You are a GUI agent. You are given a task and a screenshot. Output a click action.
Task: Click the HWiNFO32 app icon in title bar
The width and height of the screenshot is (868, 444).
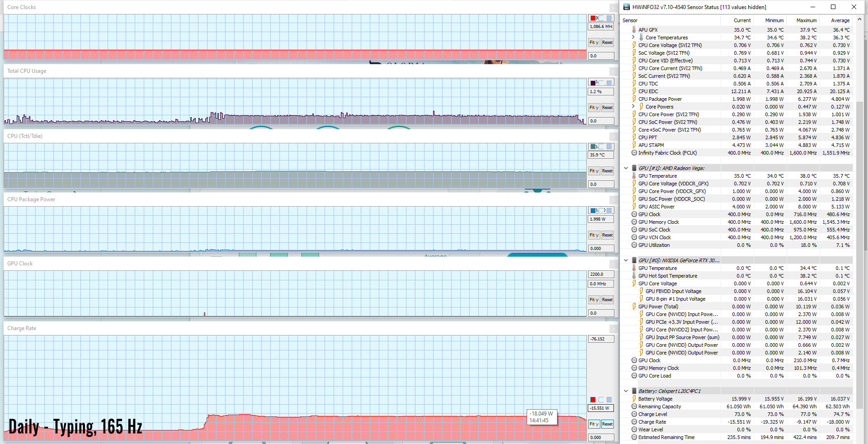coord(627,7)
